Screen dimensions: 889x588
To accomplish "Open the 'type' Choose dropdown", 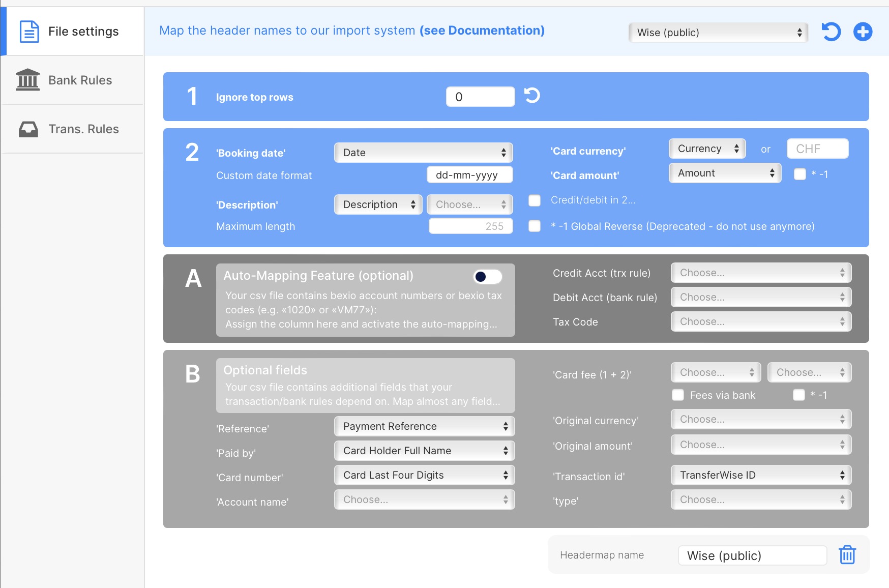I will [x=761, y=499].
